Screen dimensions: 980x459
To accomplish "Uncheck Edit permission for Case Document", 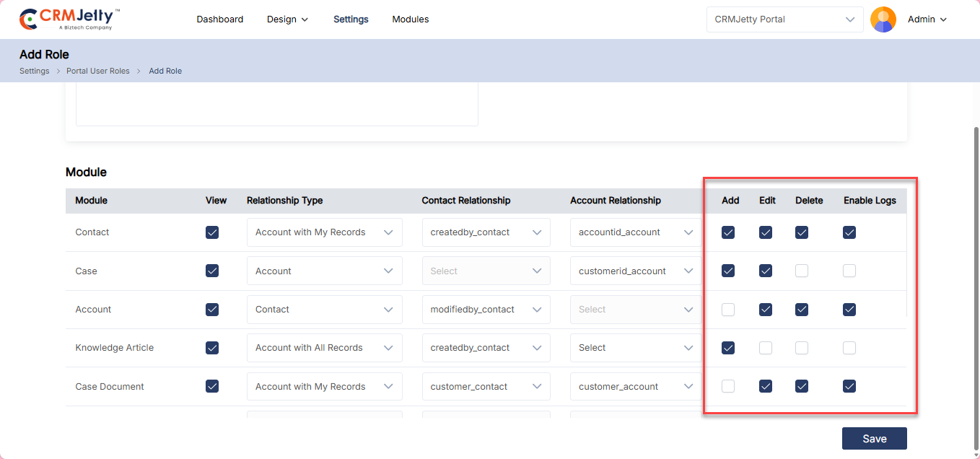I will (766, 386).
